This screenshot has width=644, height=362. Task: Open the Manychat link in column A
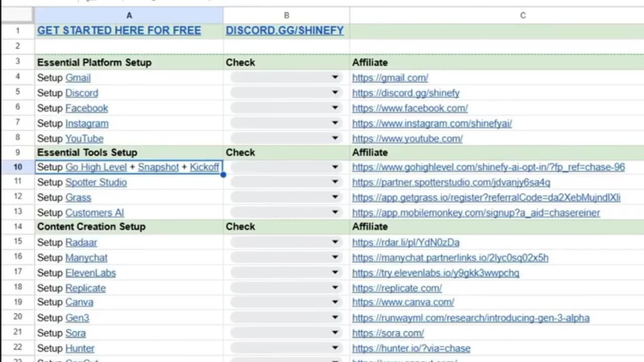(86, 257)
